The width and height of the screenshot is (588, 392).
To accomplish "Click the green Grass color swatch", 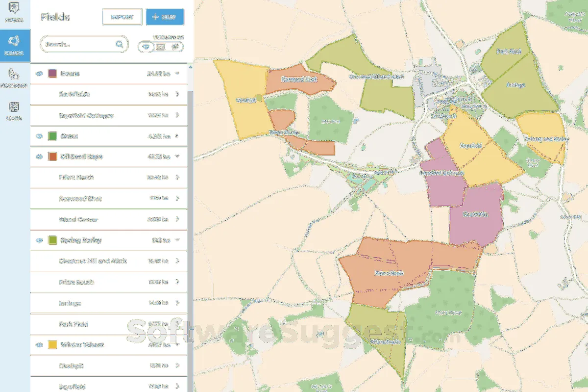I will click(52, 136).
